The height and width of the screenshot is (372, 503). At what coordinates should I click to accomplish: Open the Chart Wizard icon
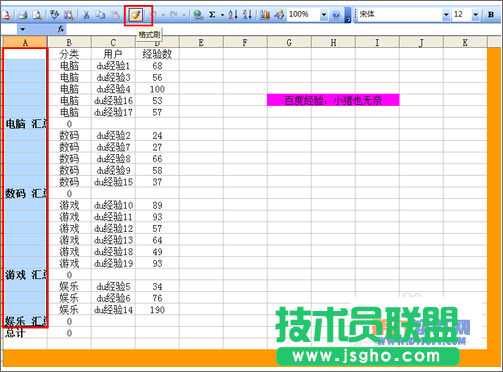(265, 15)
